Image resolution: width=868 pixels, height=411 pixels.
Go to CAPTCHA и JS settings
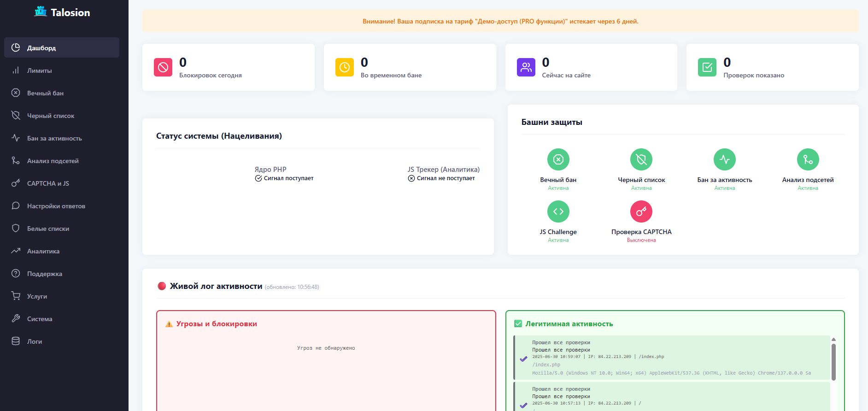[48, 183]
